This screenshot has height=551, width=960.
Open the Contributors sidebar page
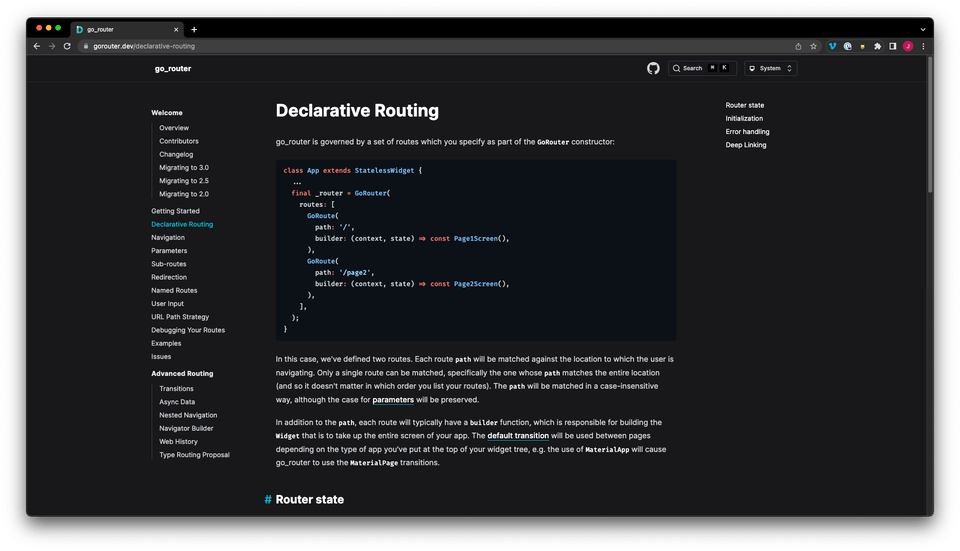[x=179, y=141]
